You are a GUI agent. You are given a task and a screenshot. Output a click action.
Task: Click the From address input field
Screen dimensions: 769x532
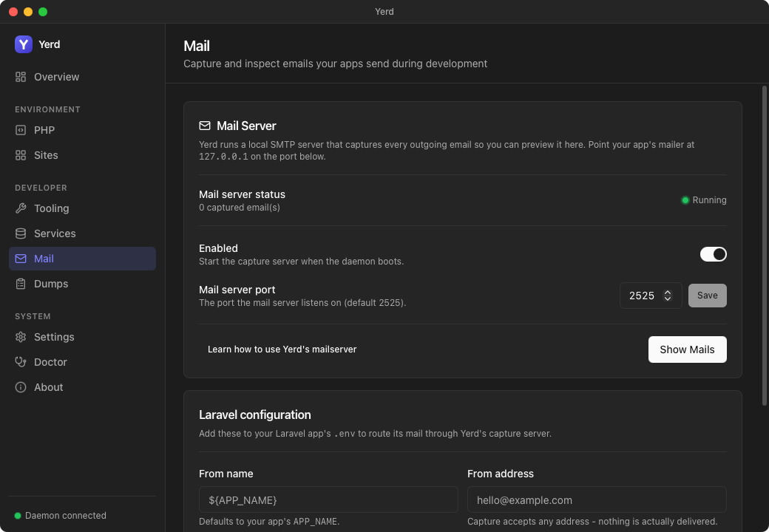597,499
